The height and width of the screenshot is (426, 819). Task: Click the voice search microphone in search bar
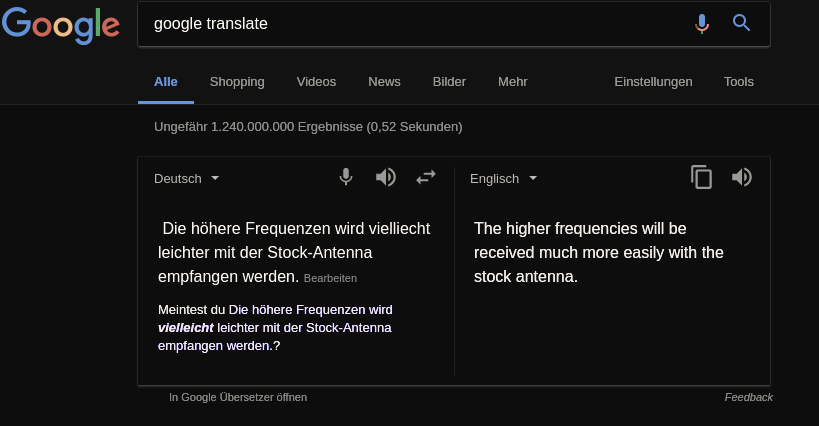pos(702,23)
